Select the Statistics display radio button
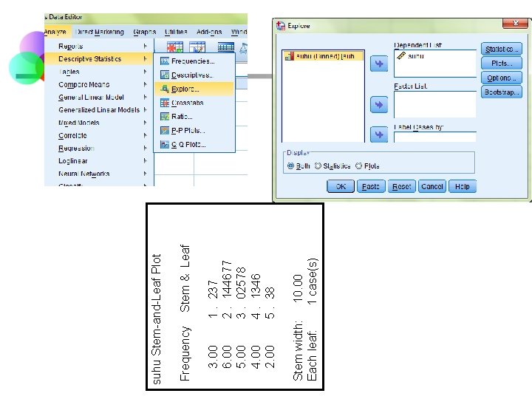 (x=318, y=166)
